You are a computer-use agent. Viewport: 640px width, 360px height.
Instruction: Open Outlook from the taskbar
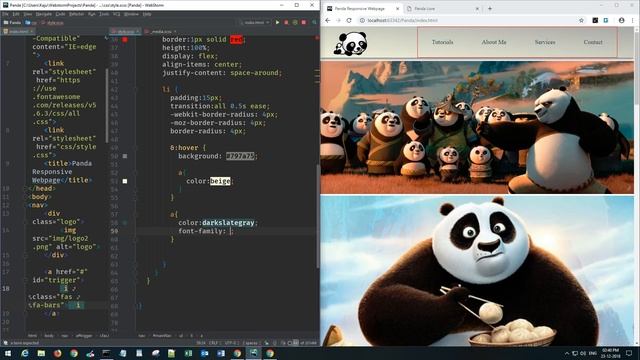[204, 353]
